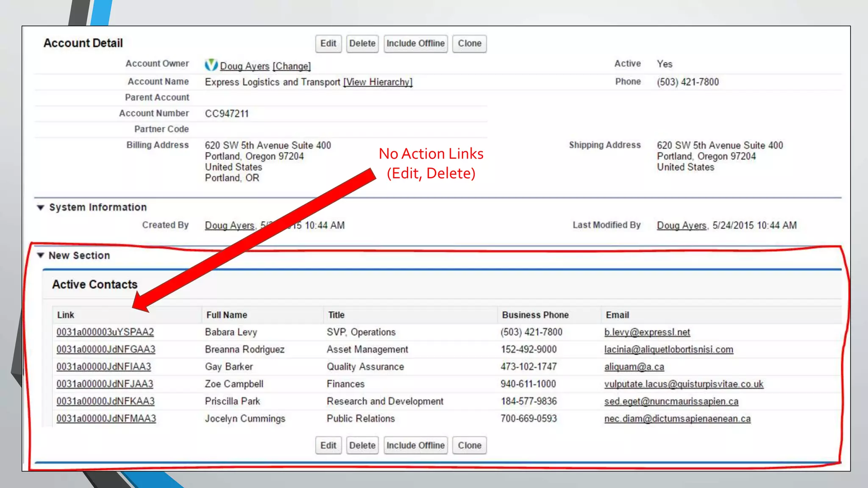Open Doug Ayers link under Last Modified By
Screen dimensions: 868x488
pos(682,225)
